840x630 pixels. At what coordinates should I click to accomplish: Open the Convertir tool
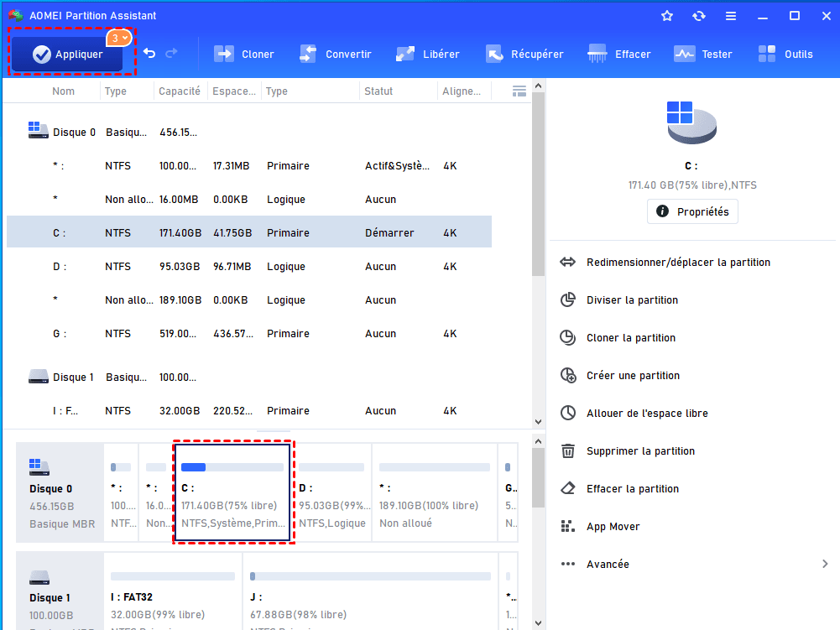(x=335, y=55)
